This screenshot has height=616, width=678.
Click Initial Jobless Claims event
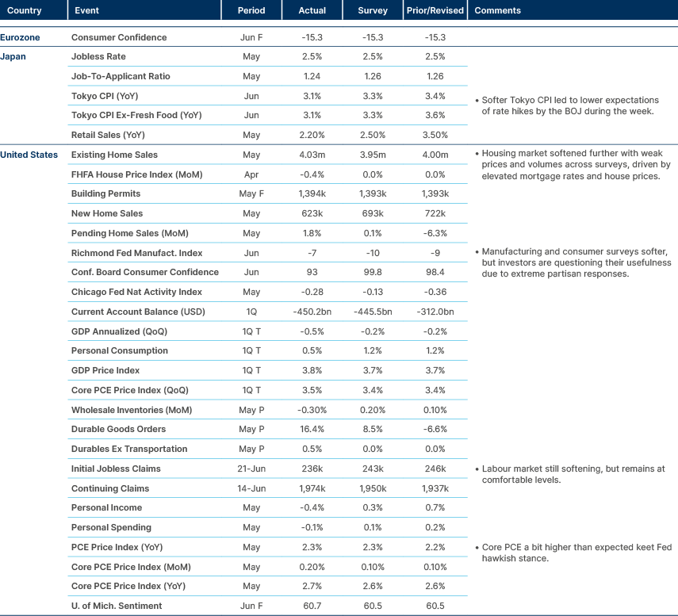[x=116, y=469]
